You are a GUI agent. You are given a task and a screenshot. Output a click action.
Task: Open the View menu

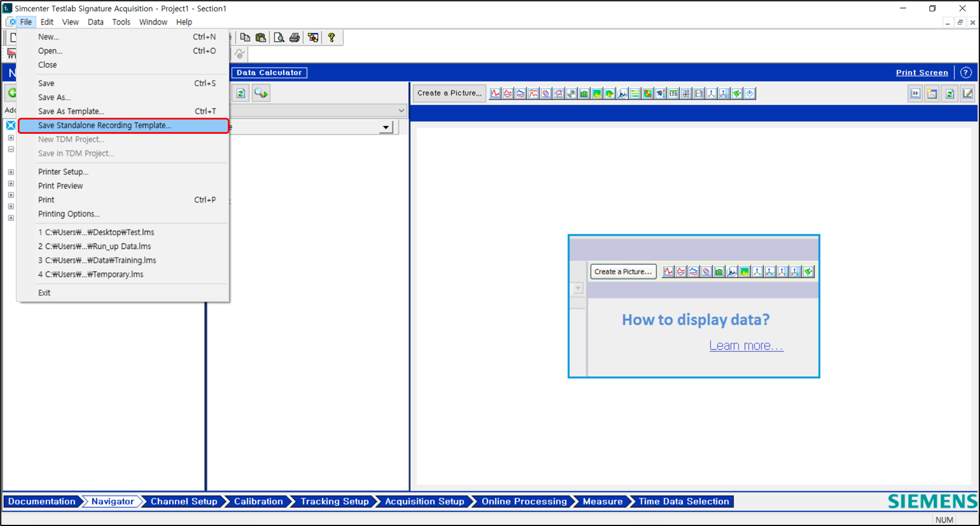(70, 22)
